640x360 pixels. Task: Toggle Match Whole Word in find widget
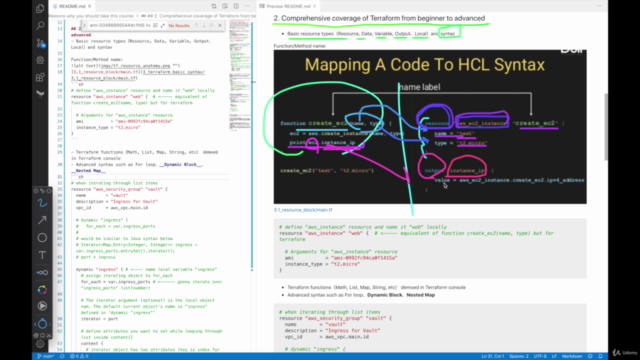coord(155,25)
